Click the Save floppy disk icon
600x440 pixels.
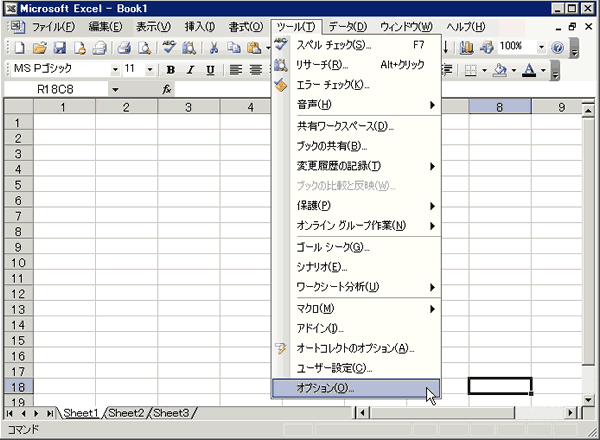click(x=60, y=48)
